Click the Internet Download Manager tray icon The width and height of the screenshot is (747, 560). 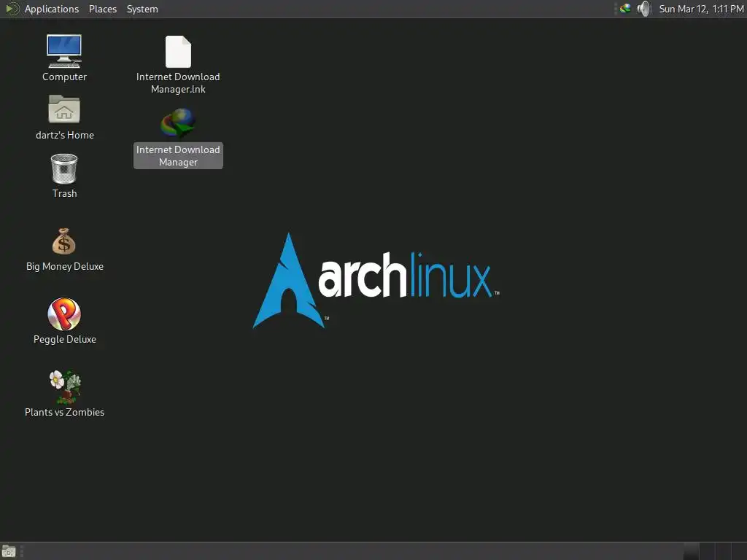click(625, 9)
